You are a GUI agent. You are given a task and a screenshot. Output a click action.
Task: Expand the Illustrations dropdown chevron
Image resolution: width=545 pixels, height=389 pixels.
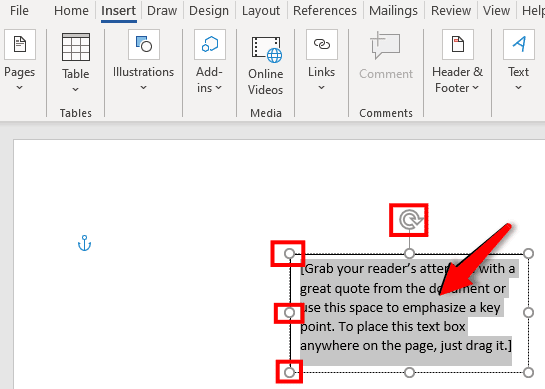[144, 88]
